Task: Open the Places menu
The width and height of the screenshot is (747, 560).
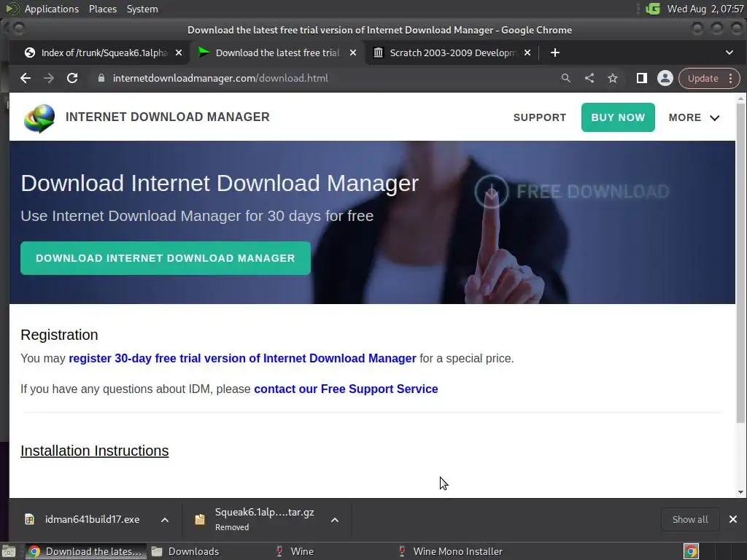Action: pyautogui.click(x=103, y=9)
